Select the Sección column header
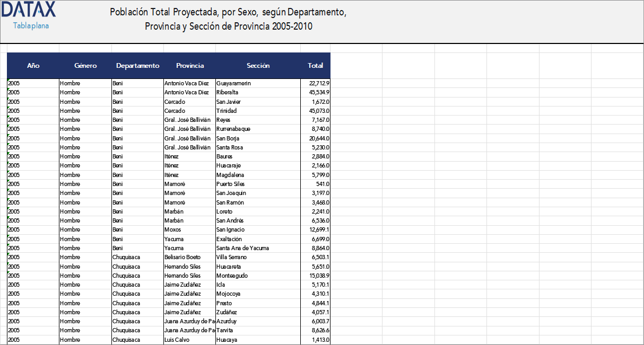Image resolution: width=644 pixels, height=345 pixels. [258, 66]
